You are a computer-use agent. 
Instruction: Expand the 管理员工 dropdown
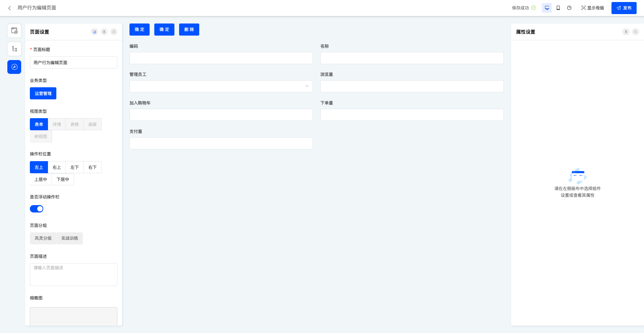tap(221, 86)
